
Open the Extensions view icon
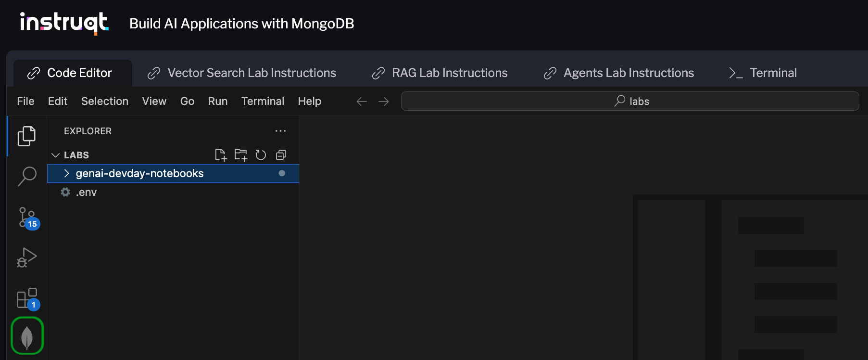tap(27, 298)
